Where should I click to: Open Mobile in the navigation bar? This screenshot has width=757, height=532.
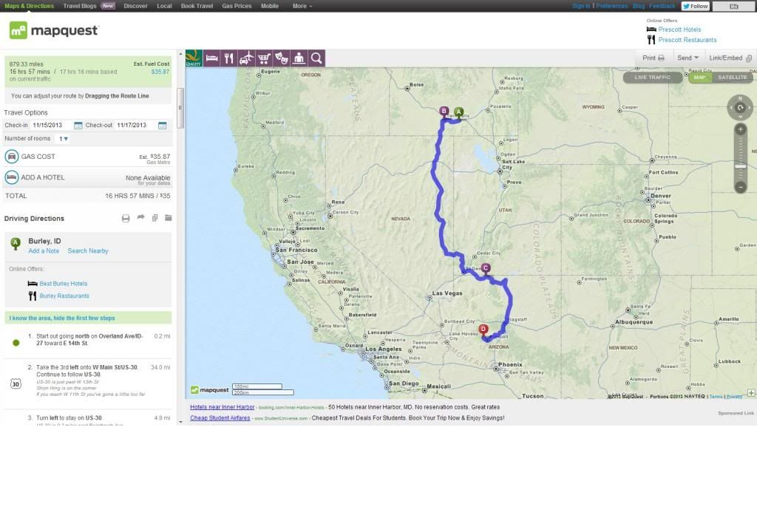[x=270, y=6]
